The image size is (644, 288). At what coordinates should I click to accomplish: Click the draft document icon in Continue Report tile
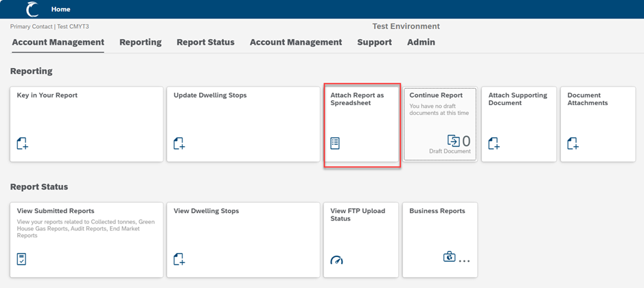(x=453, y=140)
